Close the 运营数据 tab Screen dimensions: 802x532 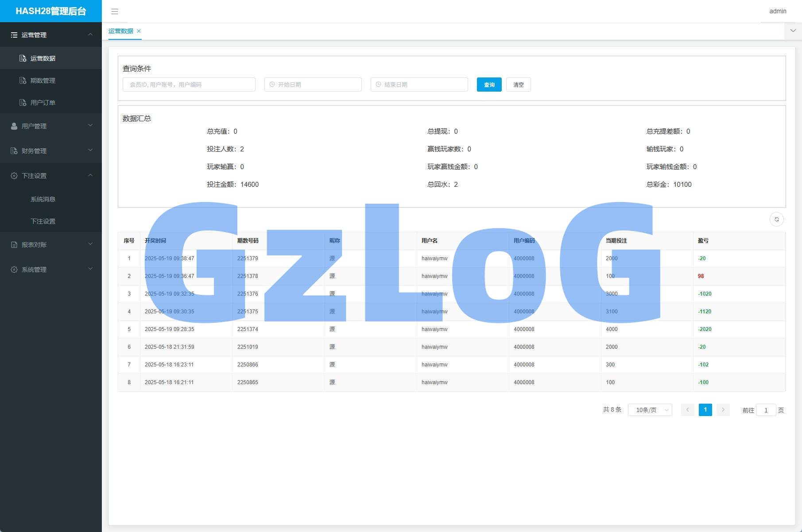click(x=139, y=31)
